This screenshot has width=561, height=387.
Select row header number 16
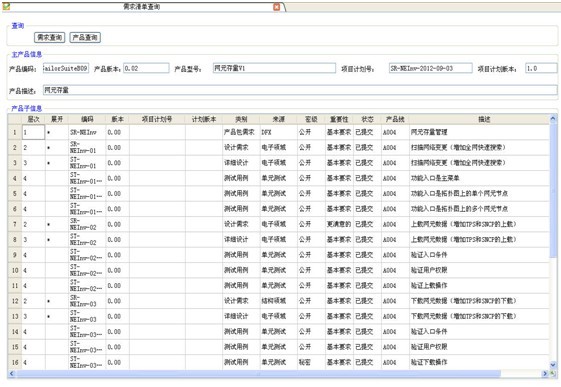(x=15, y=362)
